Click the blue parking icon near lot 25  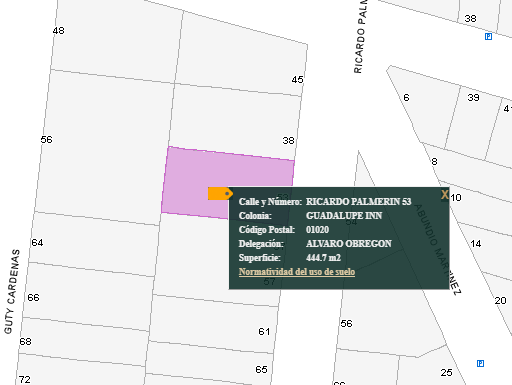pos(480,363)
